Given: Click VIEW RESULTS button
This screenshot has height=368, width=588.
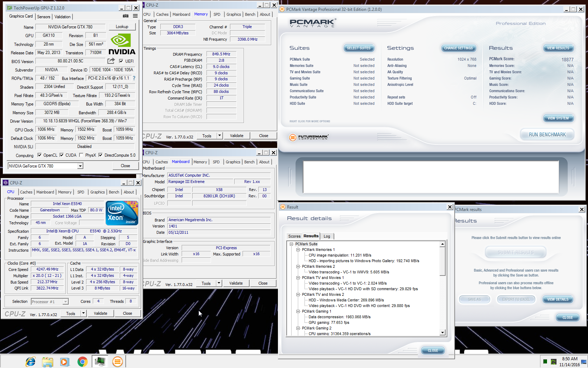Looking at the screenshot, I should click(x=558, y=48).
